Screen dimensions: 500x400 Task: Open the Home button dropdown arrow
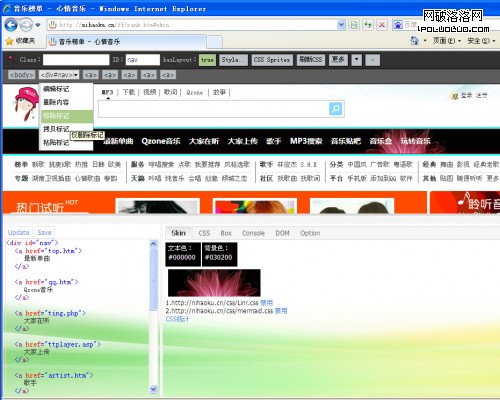tap(425, 41)
